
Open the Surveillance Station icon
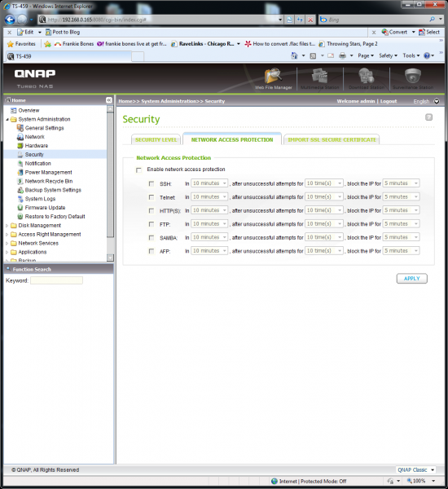pos(413,79)
